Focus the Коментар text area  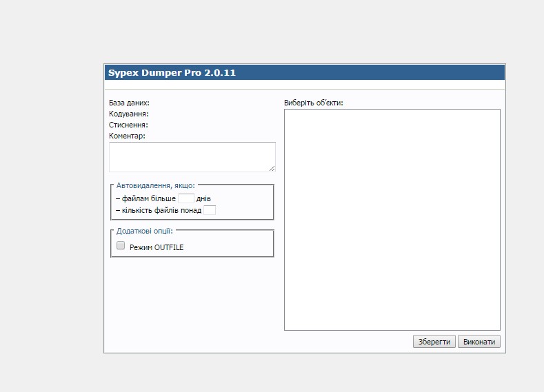click(192, 157)
